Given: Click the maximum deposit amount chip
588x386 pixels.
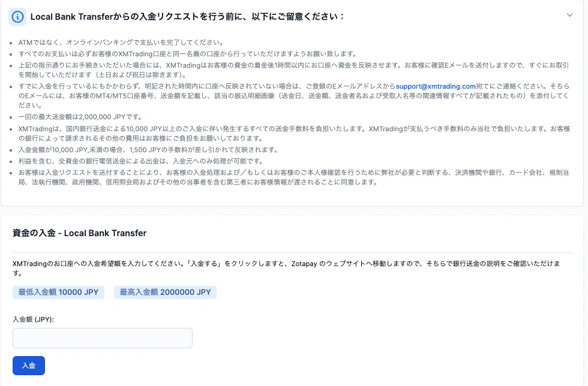Looking at the screenshot, I should 166,293.
